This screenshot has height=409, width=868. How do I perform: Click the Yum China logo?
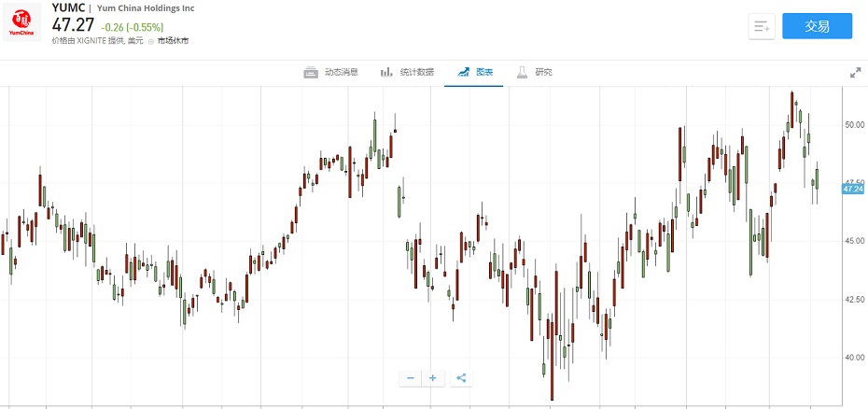tap(21, 25)
